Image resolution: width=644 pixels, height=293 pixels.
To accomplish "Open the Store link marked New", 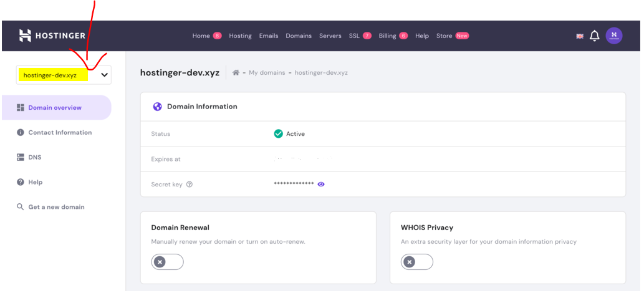I will click(445, 36).
